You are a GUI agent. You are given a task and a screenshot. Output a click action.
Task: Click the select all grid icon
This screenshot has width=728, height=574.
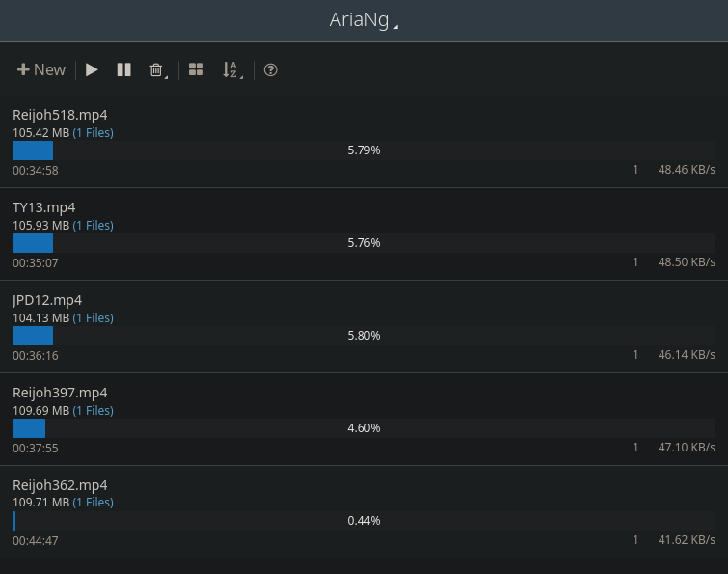tap(196, 69)
